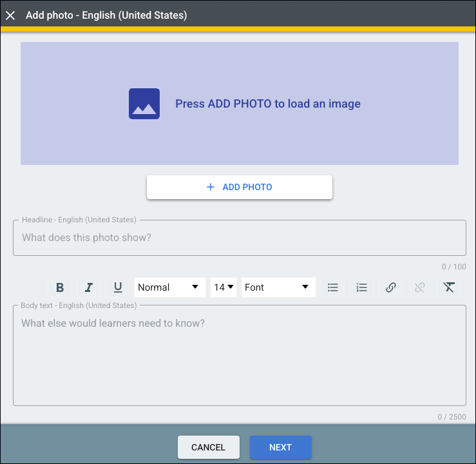Insert a bulleted list
This screenshot has height=464, width=476.
(x=333, y=287)
